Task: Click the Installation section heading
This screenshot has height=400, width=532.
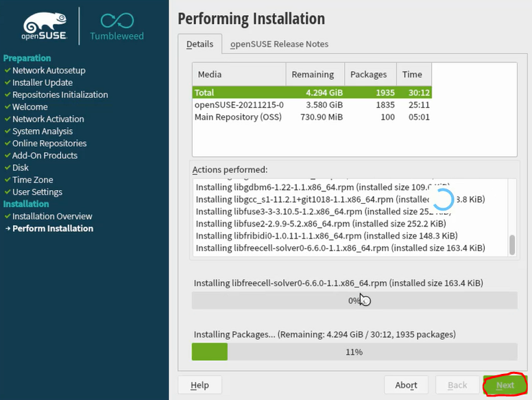Action: [26, 204]
